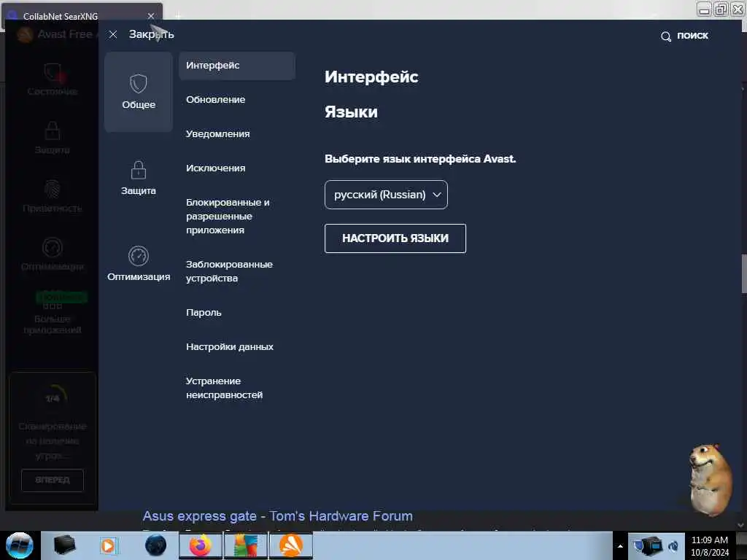Open the Интерфейс settings section
The height and width of the screenshot is (560, 747).
[x=237, y=65]
